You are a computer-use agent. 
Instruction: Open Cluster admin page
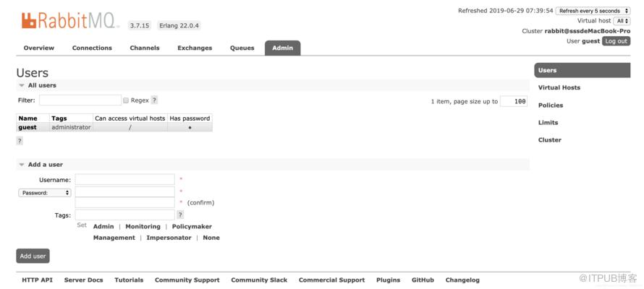point(549,139)
